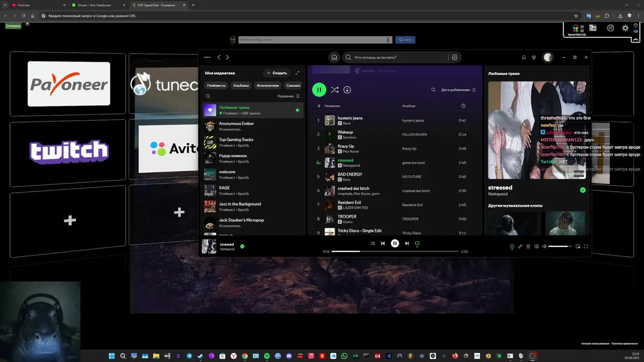Mute Spotify with the speaker icon

pyautogui.click(x=544, y=246)
